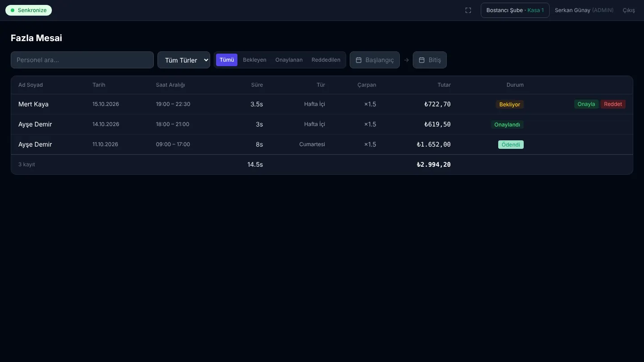
Task: Open the Bitiş date picker
Action: (x=430, y=60)
